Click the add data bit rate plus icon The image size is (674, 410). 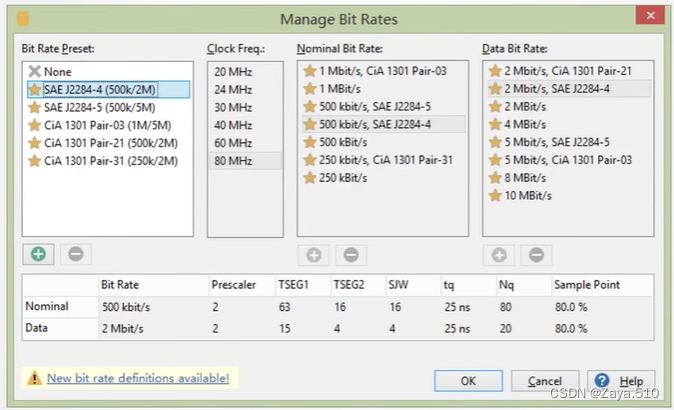click(x=499, y=255)
